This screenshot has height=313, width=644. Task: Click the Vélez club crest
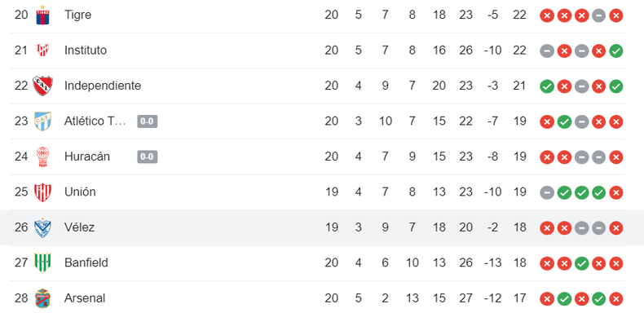pos(42,227)
